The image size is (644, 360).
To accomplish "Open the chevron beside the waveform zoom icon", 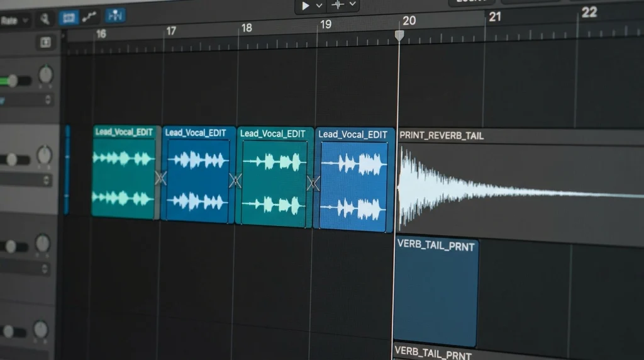I will coord(352,4).
